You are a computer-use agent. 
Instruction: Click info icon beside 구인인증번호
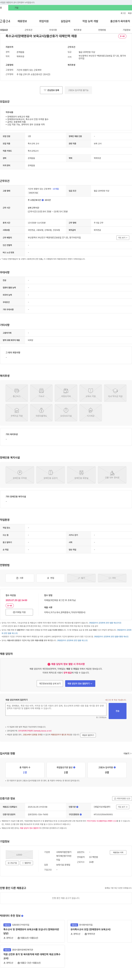(x=81, y=814)
